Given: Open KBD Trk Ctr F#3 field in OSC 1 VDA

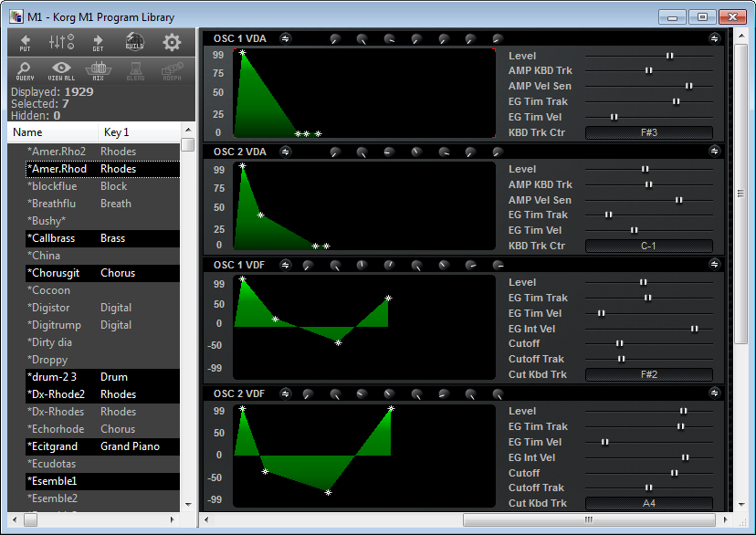Looking at the screenshot, I should point(649,132).
